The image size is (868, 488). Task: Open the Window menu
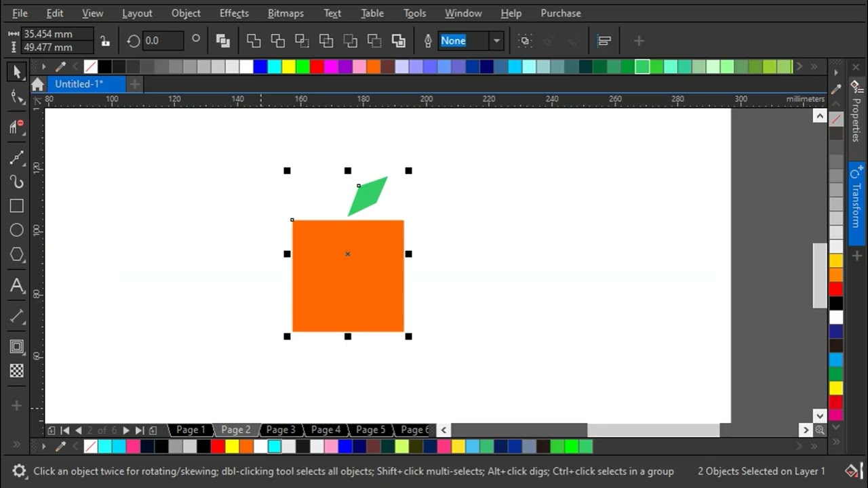coord(463,13)
